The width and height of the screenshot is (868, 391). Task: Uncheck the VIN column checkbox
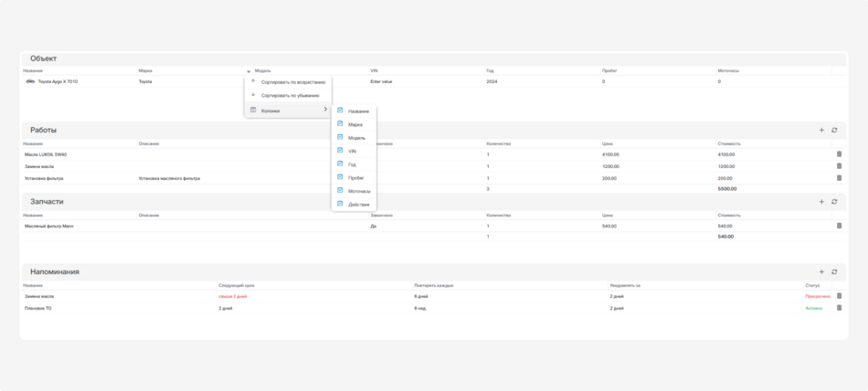coord(340,150)
